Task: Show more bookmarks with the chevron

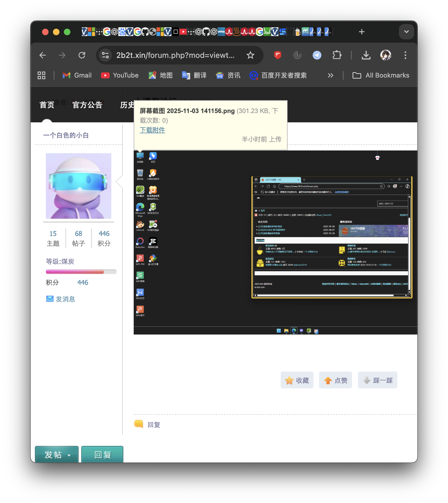Action: pyautogui.click(x=330, y=75)
